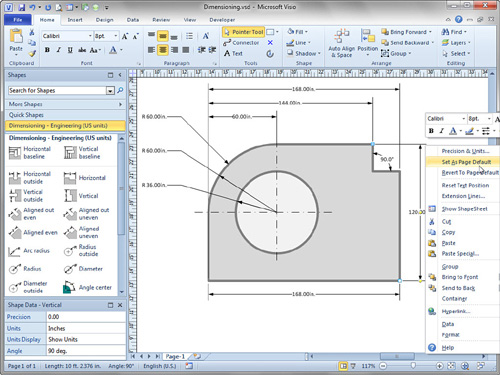Viewport: 500px width, 375px height.
Task: Click the mini toolbar font color swatch
Action: (452, 131)
